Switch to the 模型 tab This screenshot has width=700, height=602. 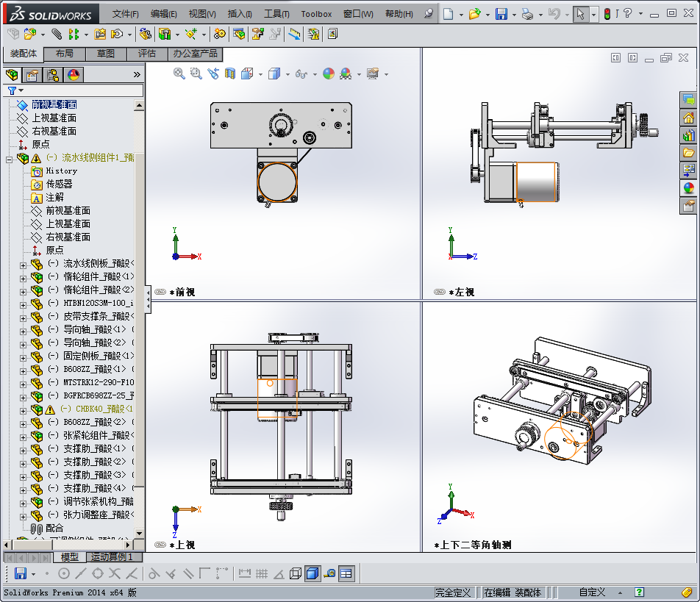pos(70,556)
